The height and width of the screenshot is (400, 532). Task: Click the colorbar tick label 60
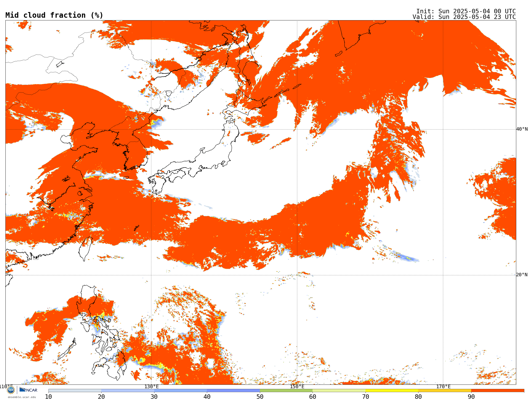point(313,397)
